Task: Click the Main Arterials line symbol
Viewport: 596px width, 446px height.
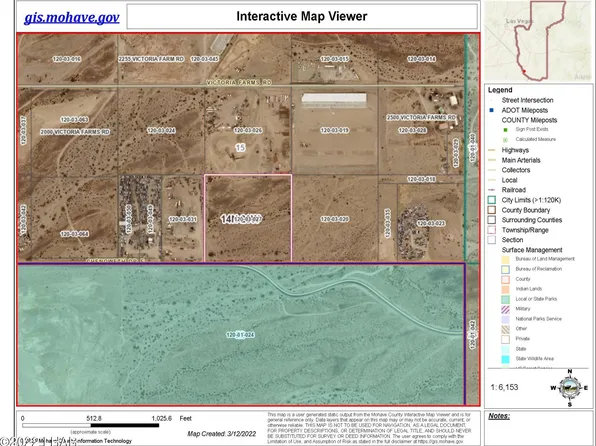Action: (x=492, y=160)
